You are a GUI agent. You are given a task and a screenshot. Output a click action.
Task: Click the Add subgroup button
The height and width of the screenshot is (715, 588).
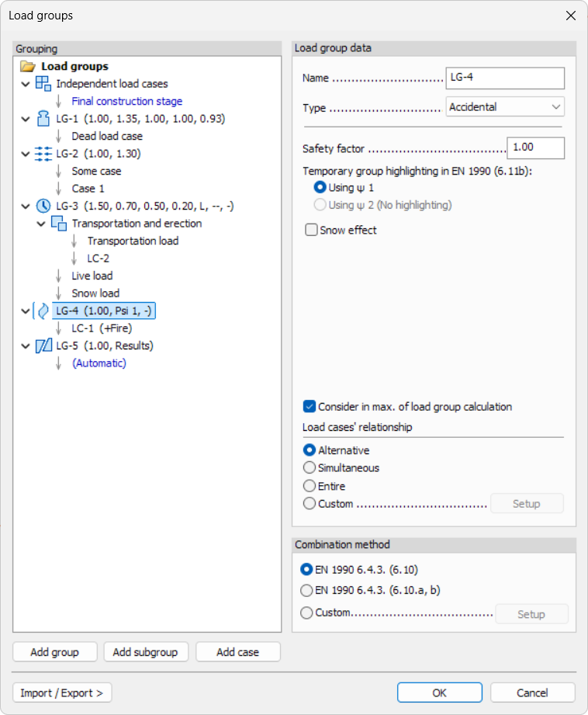click(145, 652)
